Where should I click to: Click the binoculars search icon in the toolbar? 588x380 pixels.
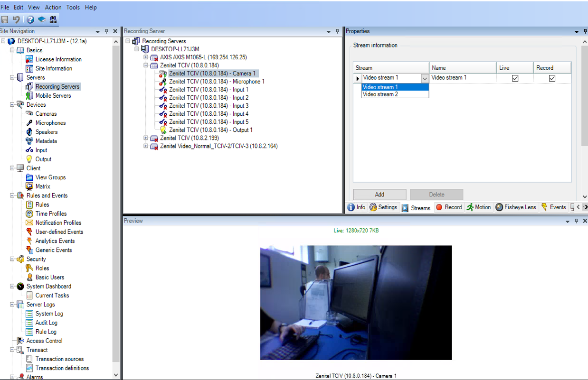tap(53, 19)
